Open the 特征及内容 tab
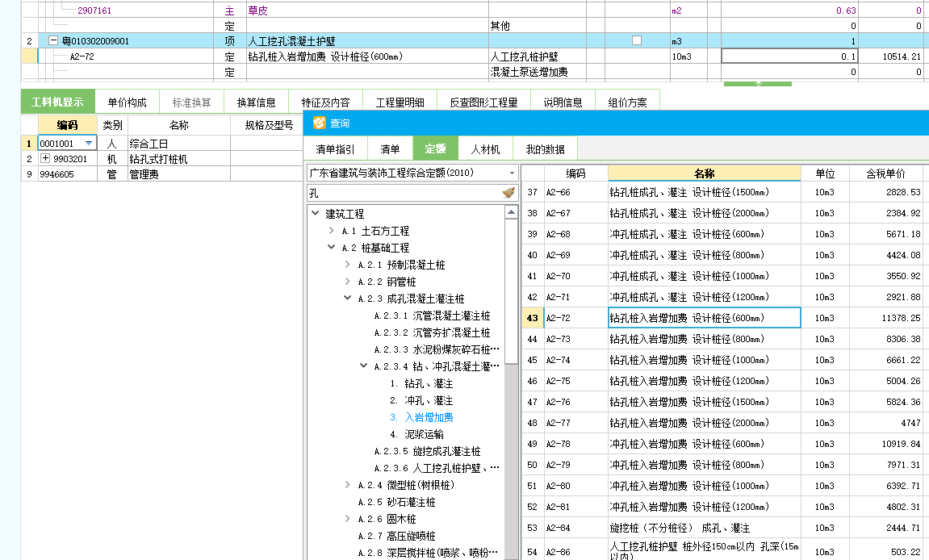Viewport: 929px width, 560px height. pos(325,102)
